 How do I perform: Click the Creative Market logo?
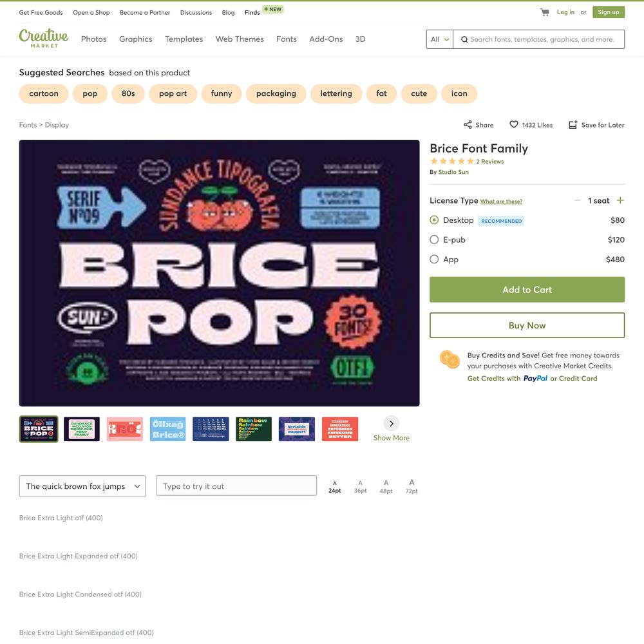point(44,38)
